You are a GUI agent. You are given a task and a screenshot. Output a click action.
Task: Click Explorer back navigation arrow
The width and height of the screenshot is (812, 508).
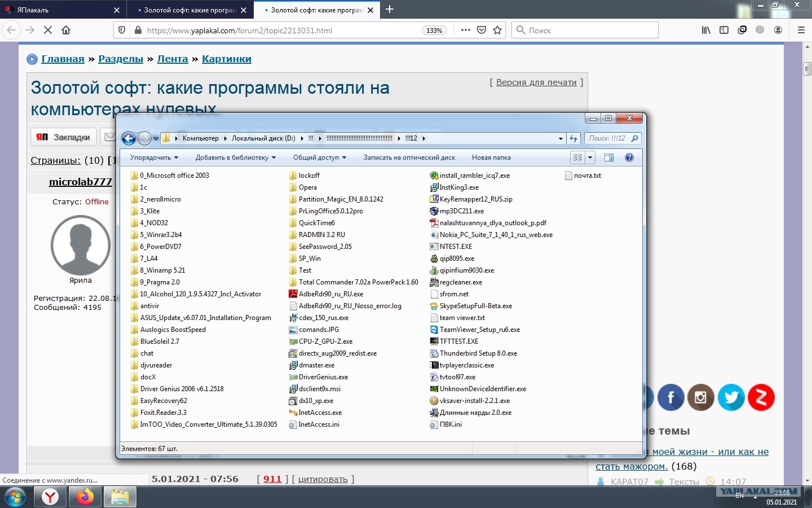129,138
